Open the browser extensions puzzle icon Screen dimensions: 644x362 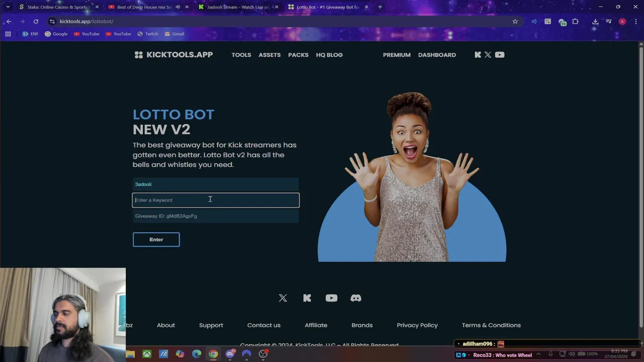tap(575, 22)
